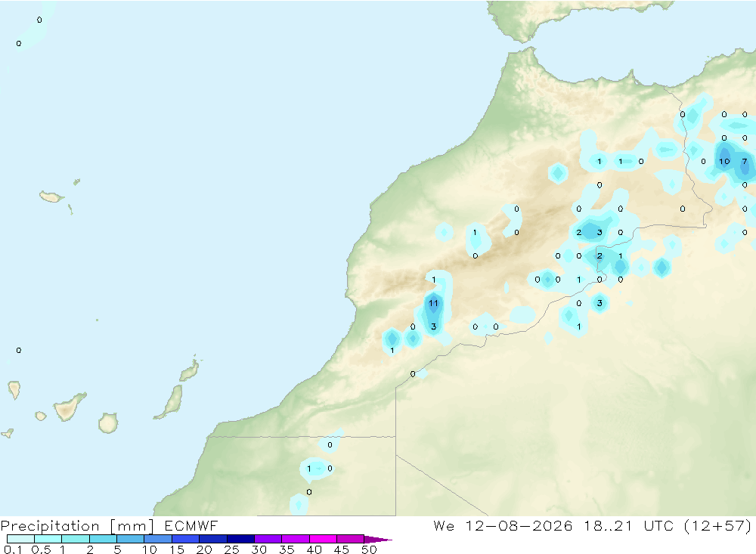Pick the 15–20 mm legend color swatch
Image resolution: width=756 pixels, height=554 pixels.
pyautogui.click(x=186, y=539)
